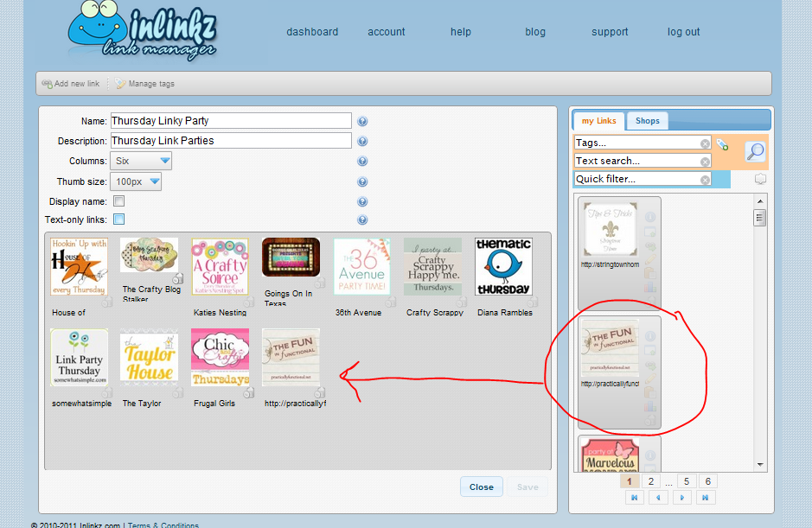This screenshot has width=812, height=528.
Task: Click the help icon beside Thumb size
Action: pos(362,181)
